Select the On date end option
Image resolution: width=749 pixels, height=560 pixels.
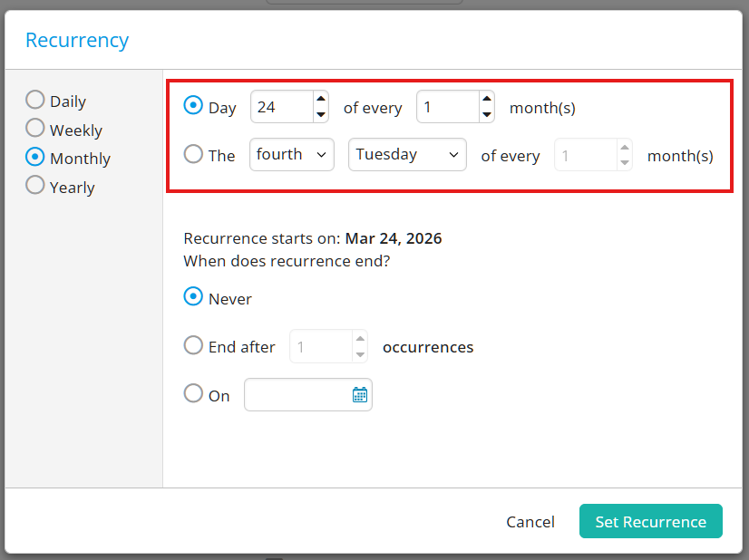point(193,393)
